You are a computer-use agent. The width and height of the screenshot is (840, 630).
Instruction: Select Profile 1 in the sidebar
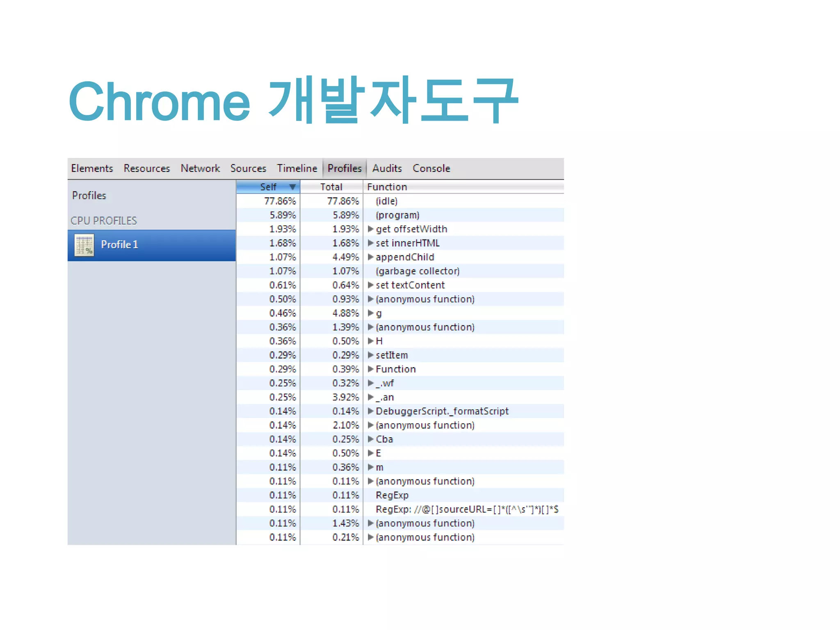152,245
